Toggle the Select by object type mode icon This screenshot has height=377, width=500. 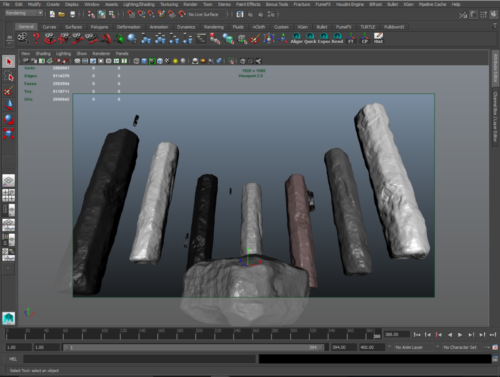pyautogui.click(x=102, y=14)
